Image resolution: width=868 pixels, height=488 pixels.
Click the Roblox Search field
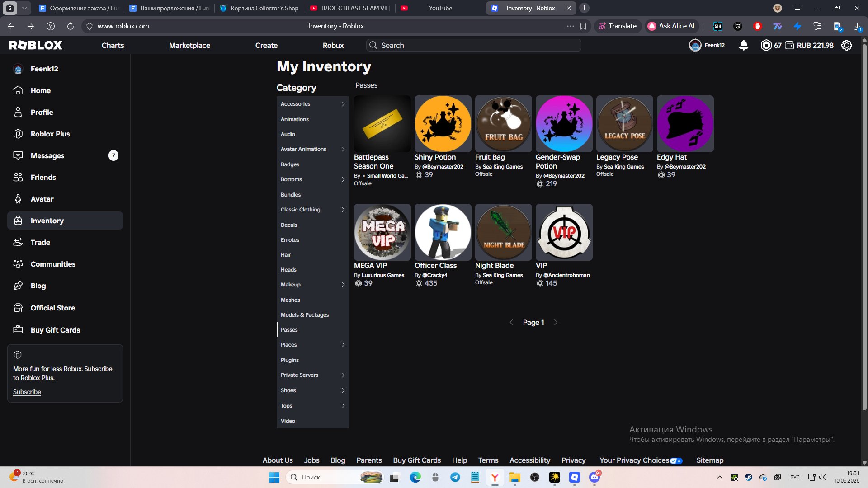(474, 45)
